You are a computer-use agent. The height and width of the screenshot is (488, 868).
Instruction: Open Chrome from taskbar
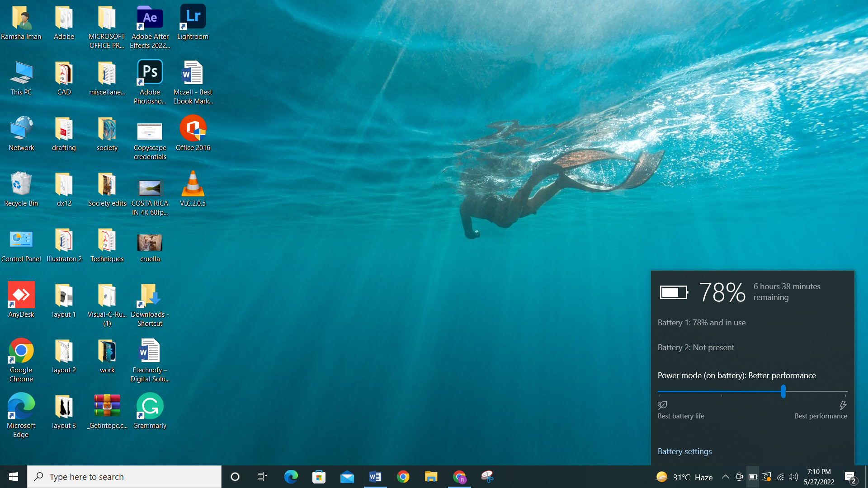tap(403, 477)
